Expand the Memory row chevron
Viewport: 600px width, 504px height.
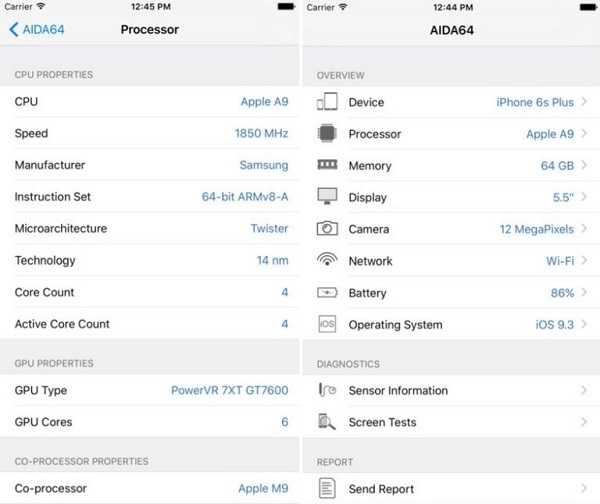click(584, 165)
